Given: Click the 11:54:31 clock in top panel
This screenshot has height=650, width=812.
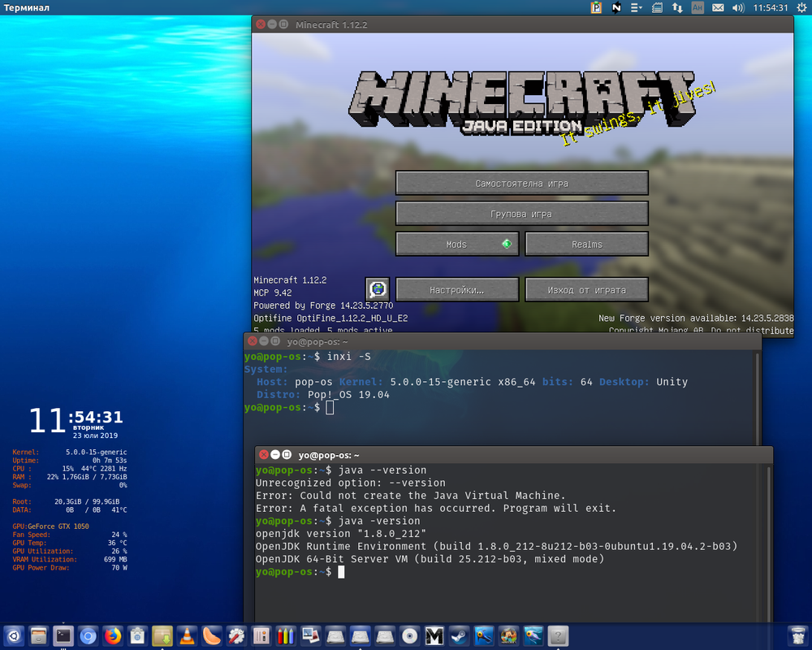Looking at the screenshot, I should pyautogui.click(x=771, y=8).
